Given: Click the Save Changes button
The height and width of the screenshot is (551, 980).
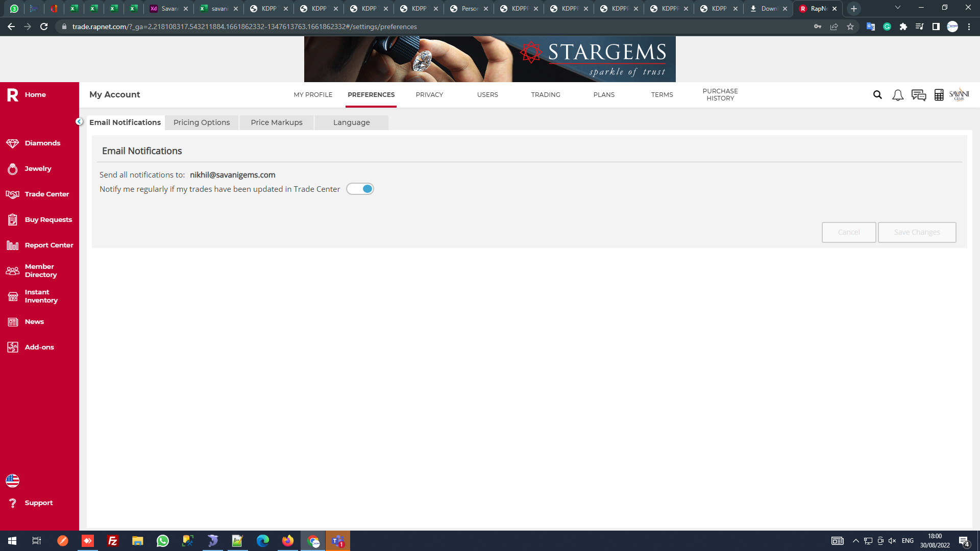Looking at the screenshot, I should coord(917,232).
